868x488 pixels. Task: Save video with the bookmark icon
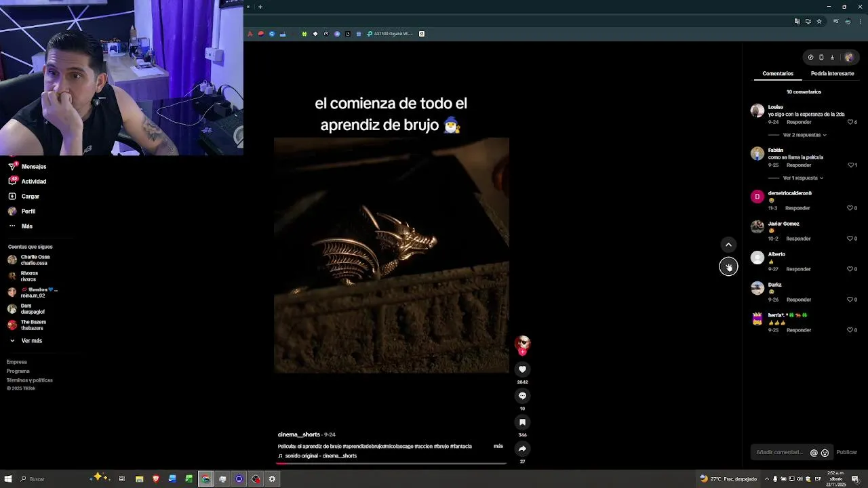pyautogui.click(x=522, y=422)
